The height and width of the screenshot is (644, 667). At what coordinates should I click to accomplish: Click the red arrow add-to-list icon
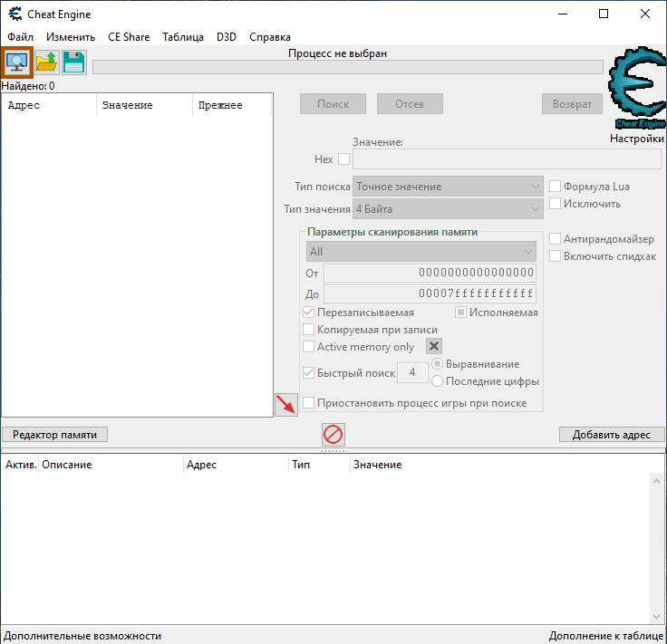285,405
